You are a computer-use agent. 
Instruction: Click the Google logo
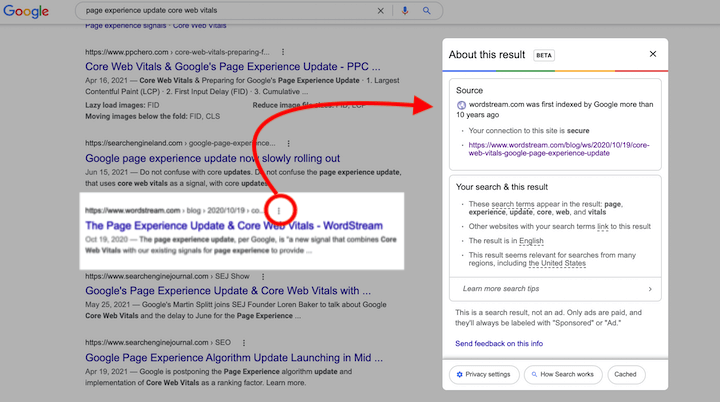click(27, 11)
